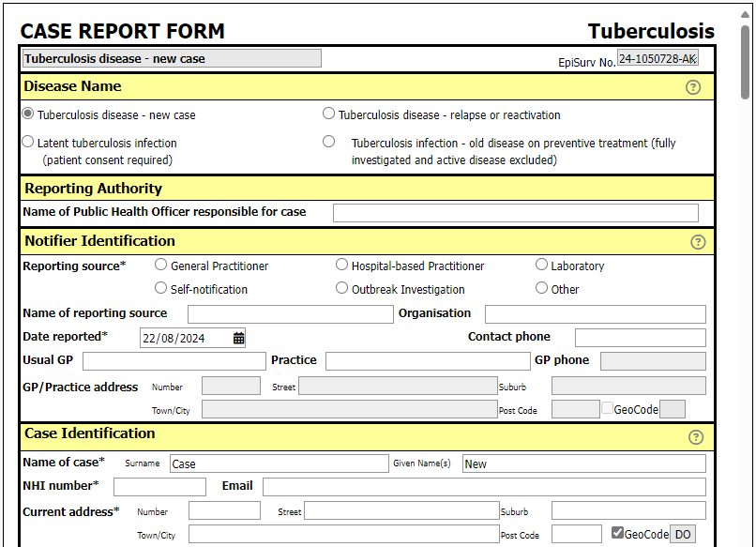The image size is (756, 547).
Task: Choose Outbreak Investigation as reporting source
Action: click(x=341, y=288)
